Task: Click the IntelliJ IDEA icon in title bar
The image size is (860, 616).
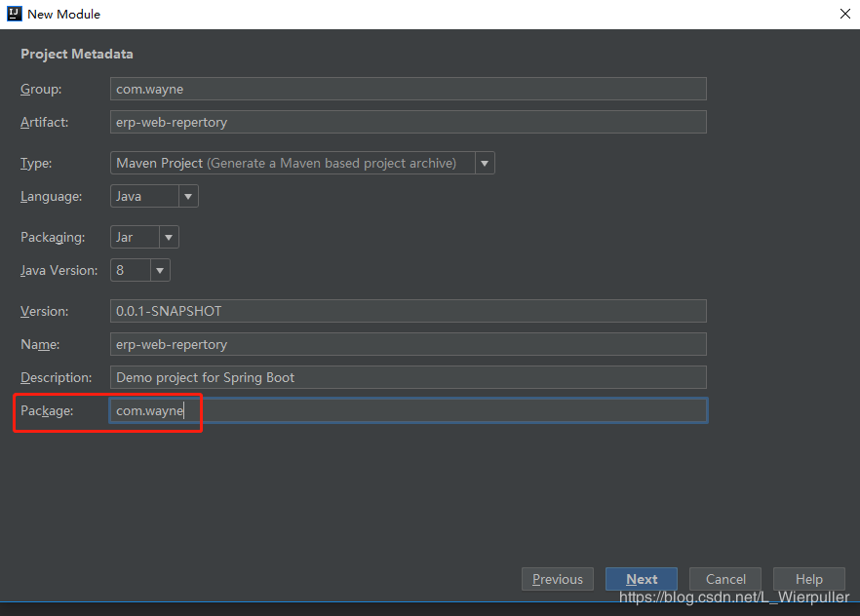Action: coord(15,14)
